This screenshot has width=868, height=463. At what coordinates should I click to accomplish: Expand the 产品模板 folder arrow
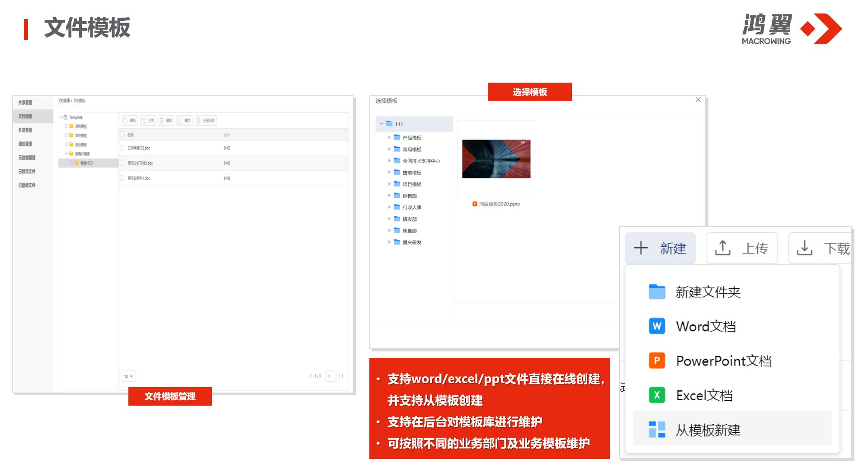[x=389, y=137]
